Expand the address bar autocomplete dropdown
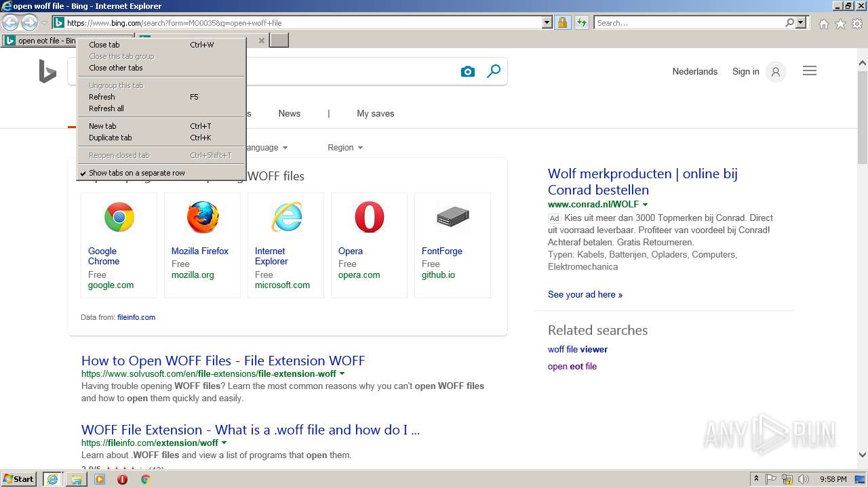 click(547, 23)
